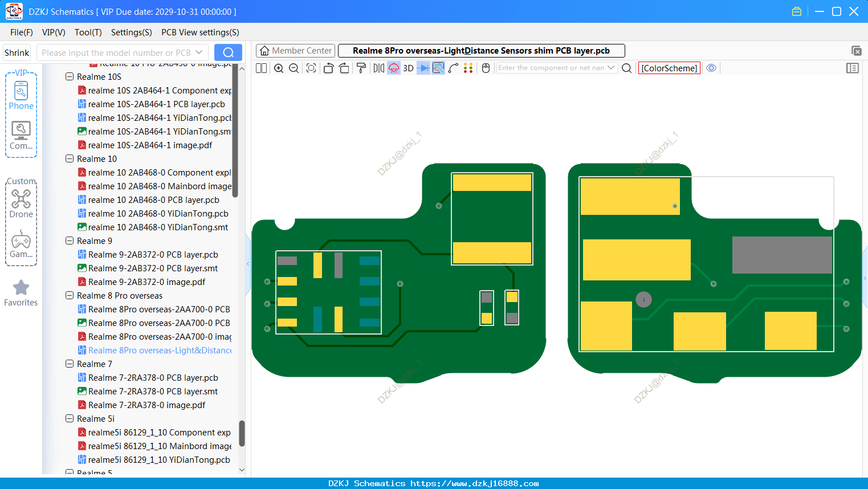Viewport: 868px width, 489px height.
Task: Toggle the right side panel icon
Action: 853,68
